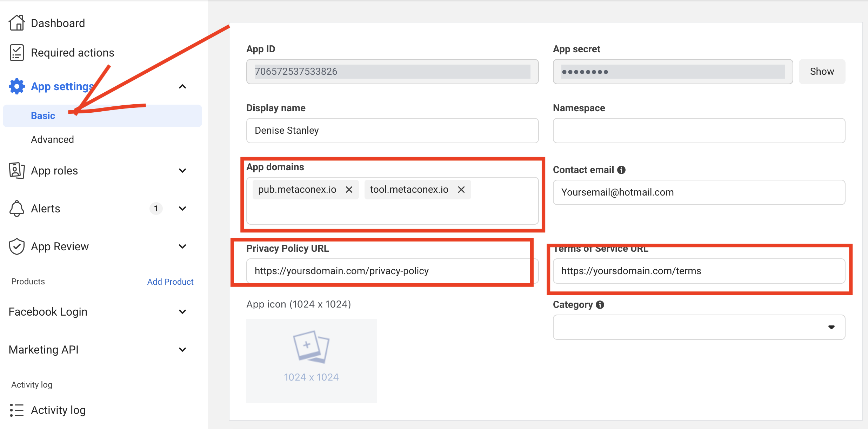The image size is (868, 429).
Task: Remove the tool.metaconex.io domain tag
Action: click(x=461, y=190)
